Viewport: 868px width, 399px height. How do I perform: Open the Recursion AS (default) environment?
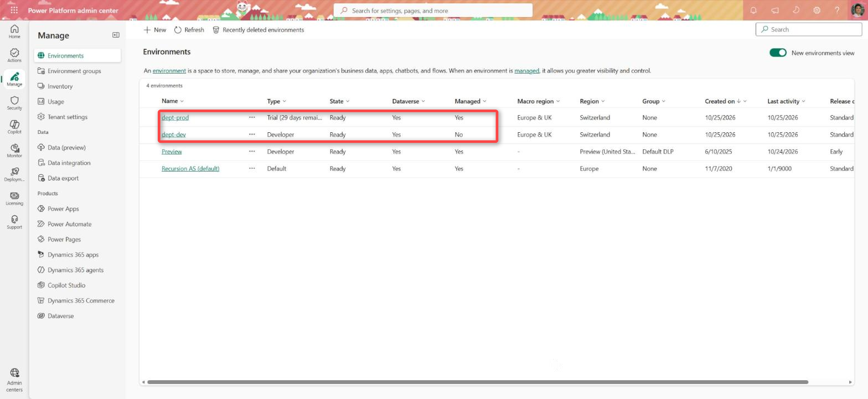click(190, 168)
